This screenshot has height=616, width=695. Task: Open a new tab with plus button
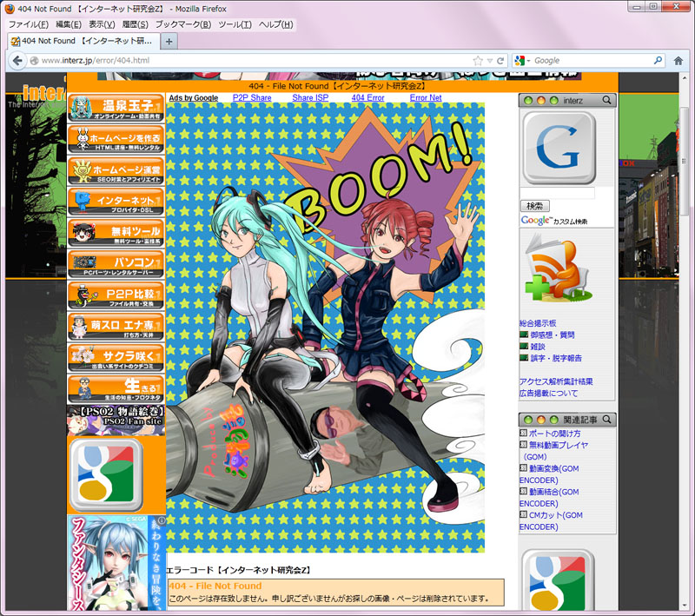tap(169, 42)
